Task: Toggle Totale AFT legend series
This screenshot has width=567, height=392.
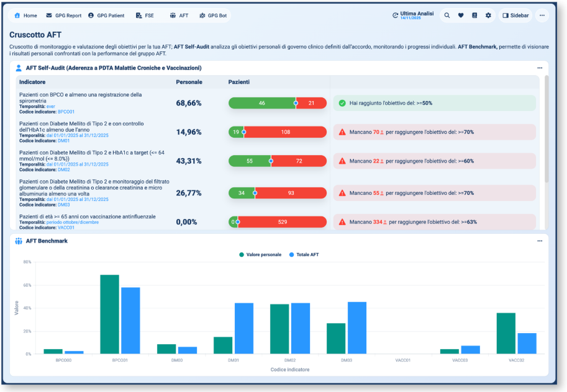Action: tap(307, 255)
